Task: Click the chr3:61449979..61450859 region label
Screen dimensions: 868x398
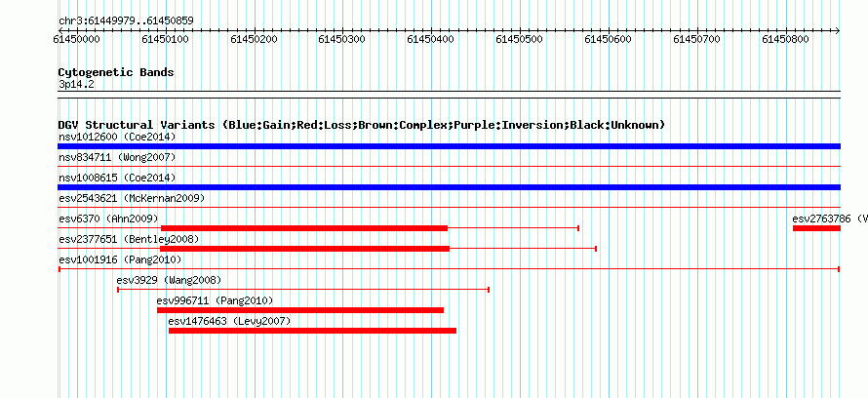Action: point(126,21)
